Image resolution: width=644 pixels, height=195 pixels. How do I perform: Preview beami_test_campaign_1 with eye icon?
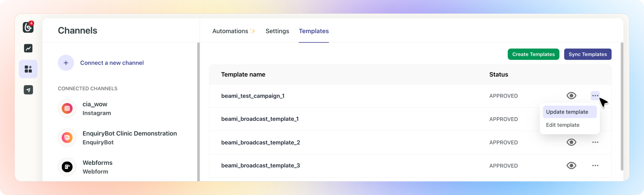(571, 96)
